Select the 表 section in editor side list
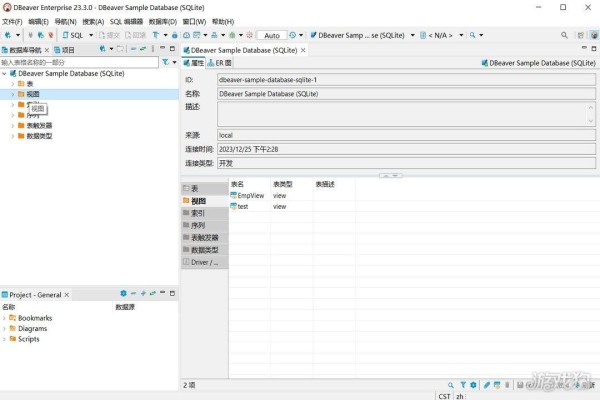This screenshot has height=400, width=600. coord(204,189)
